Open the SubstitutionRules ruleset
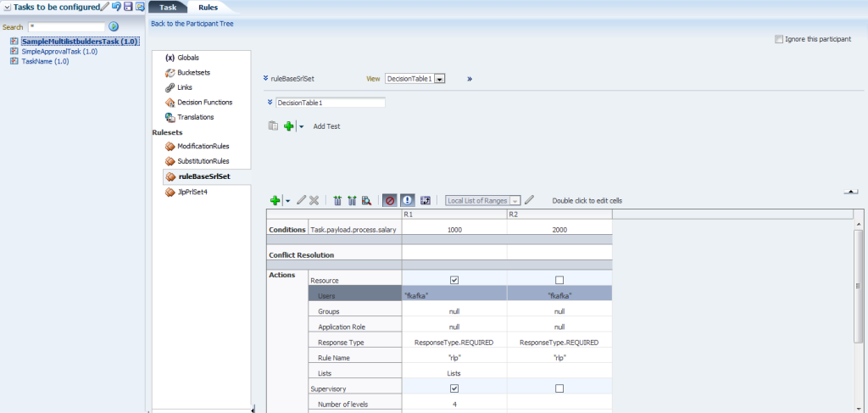Screen dimensions: 868x413 pyautogui.click(x=203, y=161)
